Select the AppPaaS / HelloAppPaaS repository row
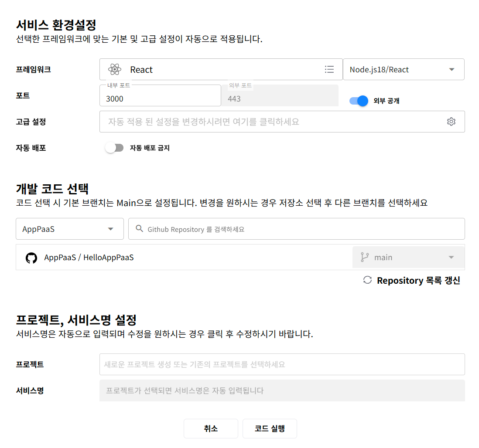This screenshot has width=479, height=448. [174, 258]
